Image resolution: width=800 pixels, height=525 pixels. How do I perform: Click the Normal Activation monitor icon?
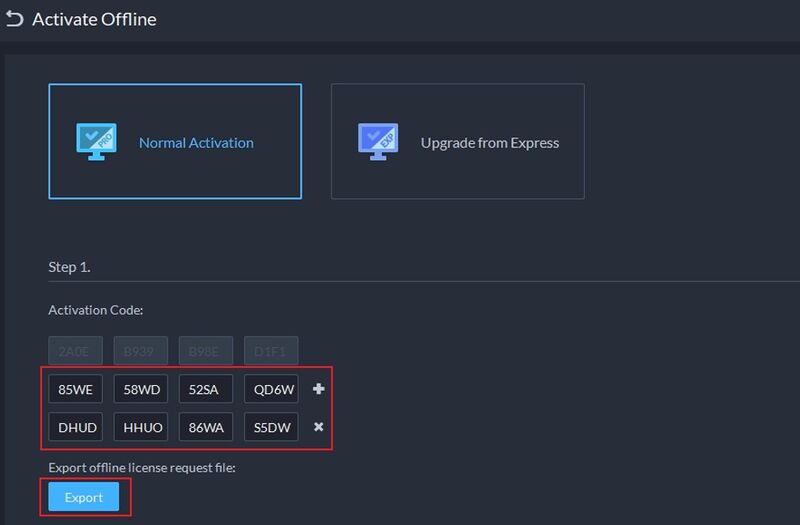coord(97,142)
